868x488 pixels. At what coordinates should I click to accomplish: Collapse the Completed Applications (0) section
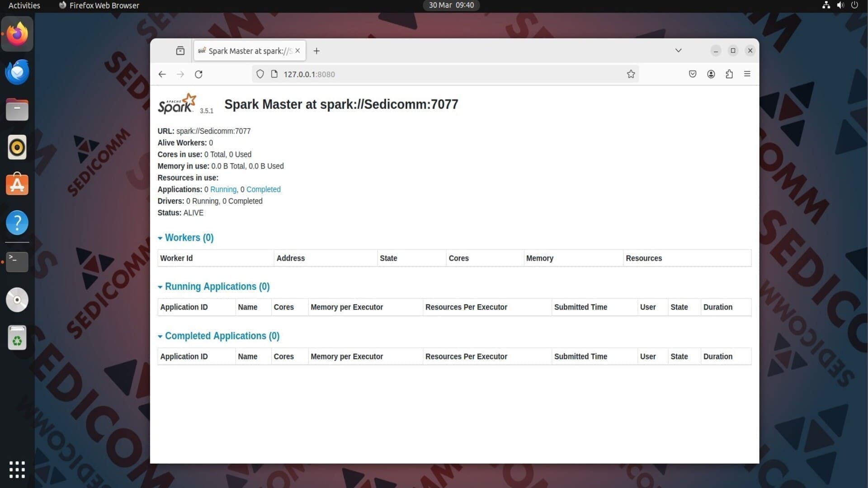(219, 336)
